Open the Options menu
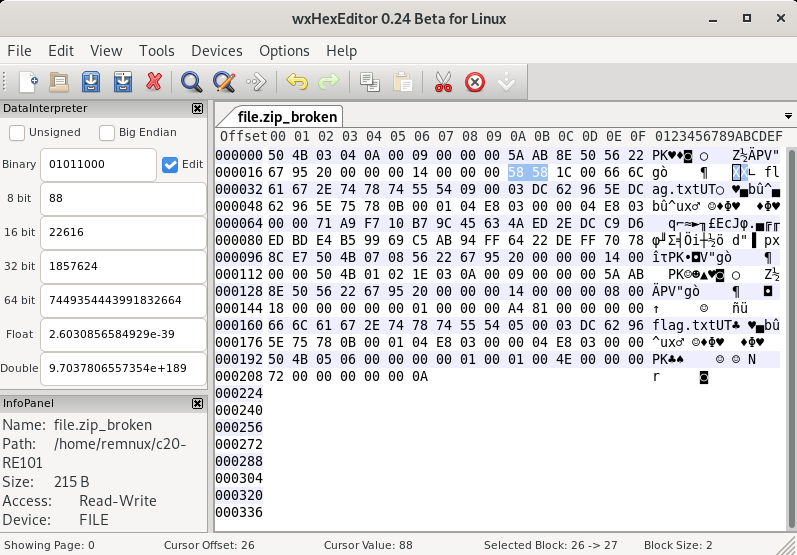Image resolution: width=797 pixels, height=555 pixels. (x=284, y=51)
